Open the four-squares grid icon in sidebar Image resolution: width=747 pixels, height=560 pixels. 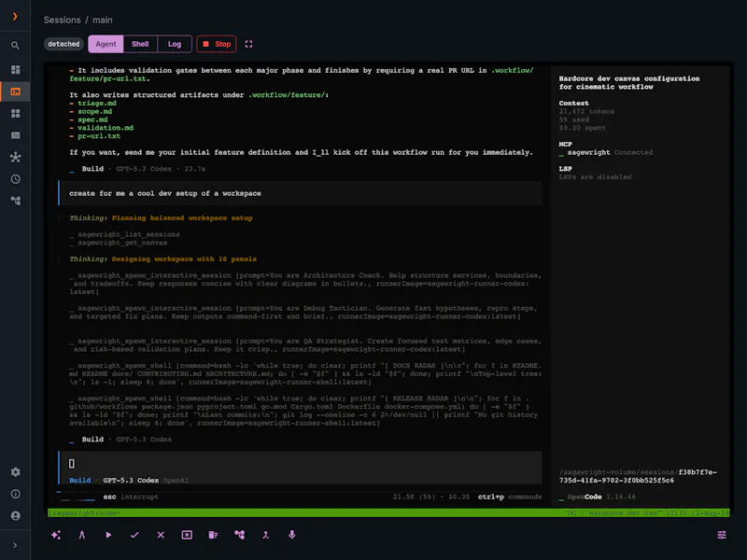15,113
